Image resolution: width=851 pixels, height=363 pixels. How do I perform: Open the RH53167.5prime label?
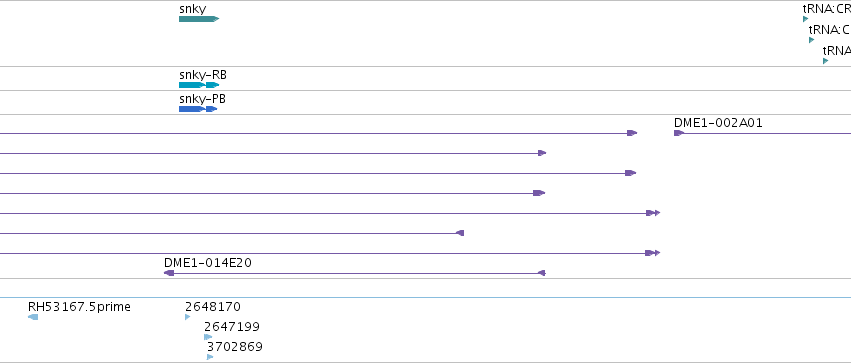(79, 307)
